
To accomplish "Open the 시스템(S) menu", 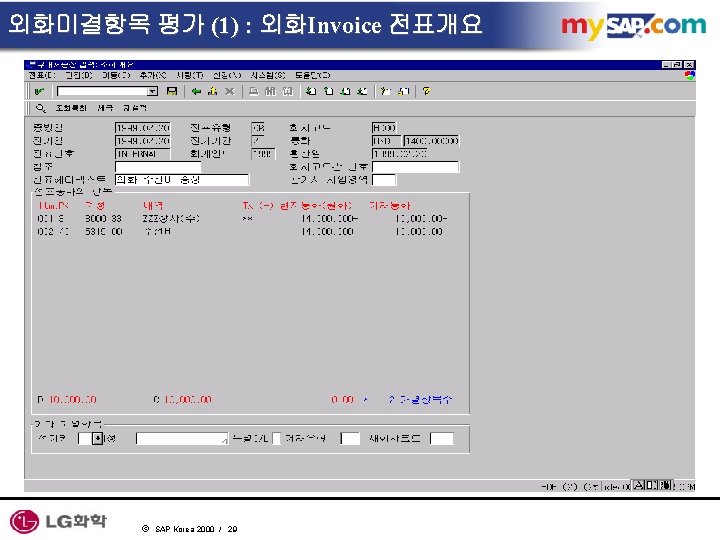I will coord(268,75).
